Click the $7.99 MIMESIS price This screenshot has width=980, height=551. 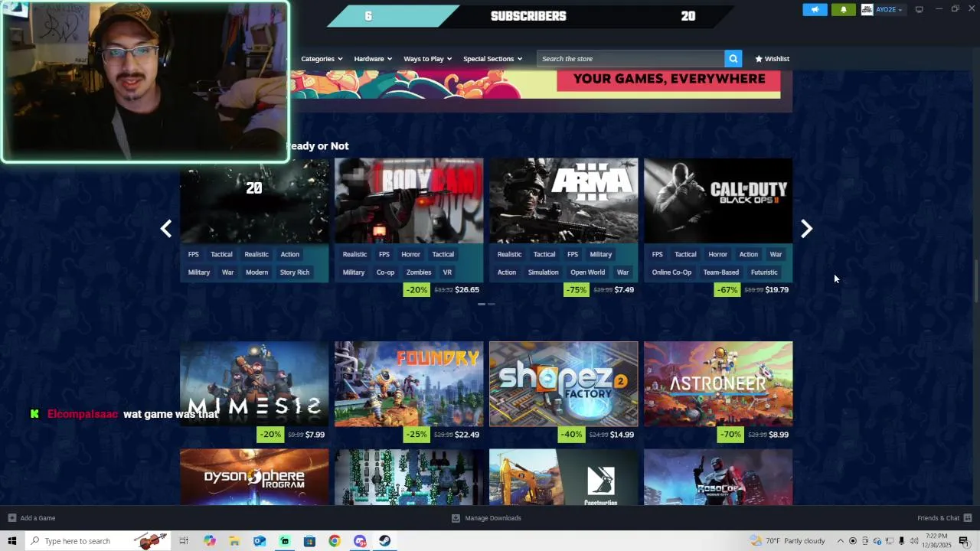point(315,435)
